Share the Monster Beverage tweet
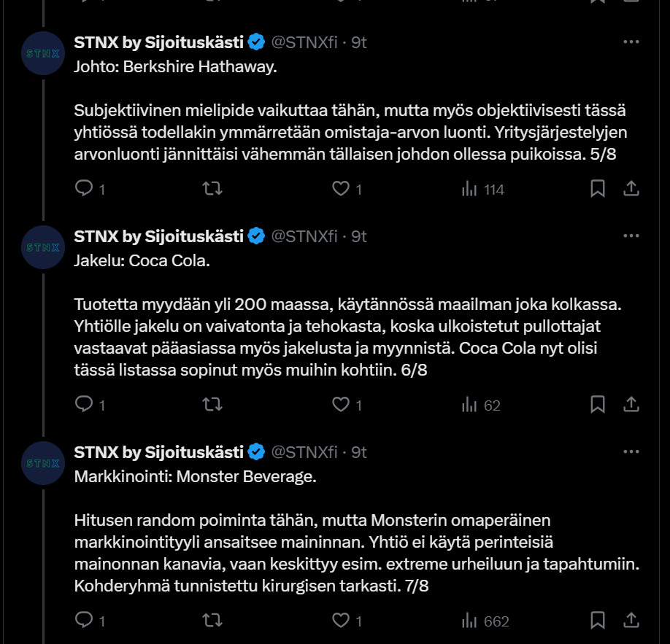Image resolution: width=670 pixels, height=644 pixels. (631, 621)
